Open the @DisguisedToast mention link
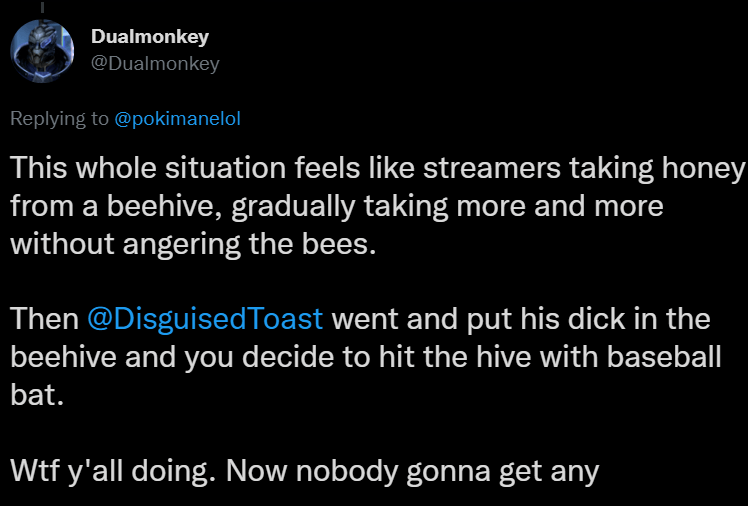748x506 pixels. pos(205,319)
